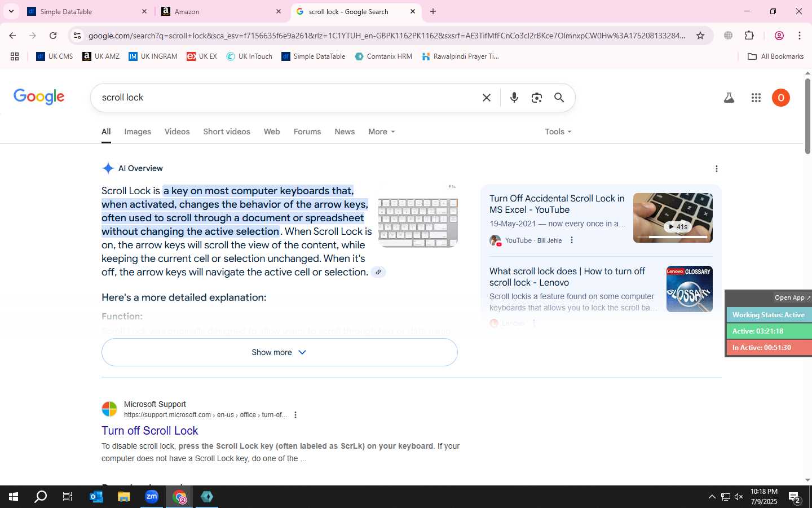Open the Lenovo 'What scroll lock does' result
Screen dimensions: 812x508
(567, 277)
